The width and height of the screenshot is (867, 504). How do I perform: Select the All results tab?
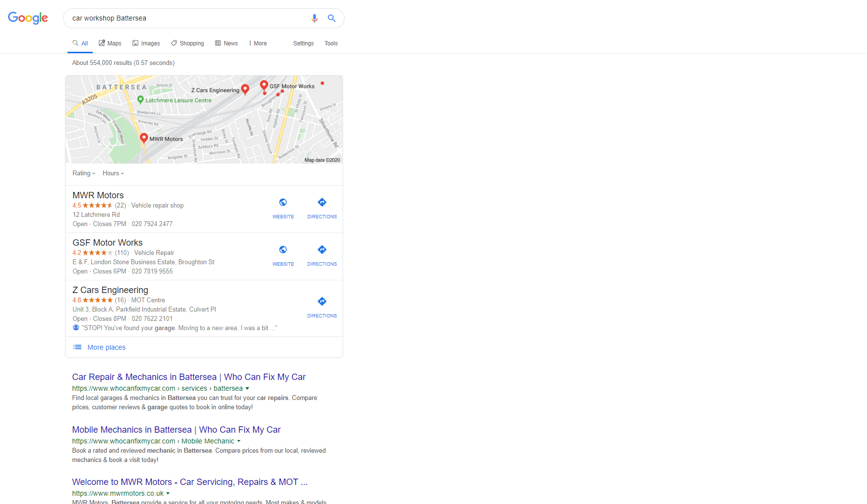[x=80, y=43]
